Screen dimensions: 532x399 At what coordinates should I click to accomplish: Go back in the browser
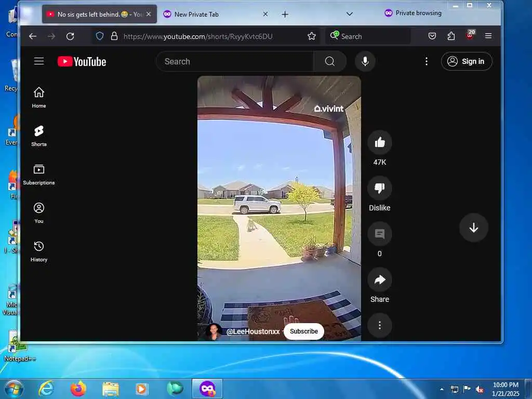click(x=33, y=36)
